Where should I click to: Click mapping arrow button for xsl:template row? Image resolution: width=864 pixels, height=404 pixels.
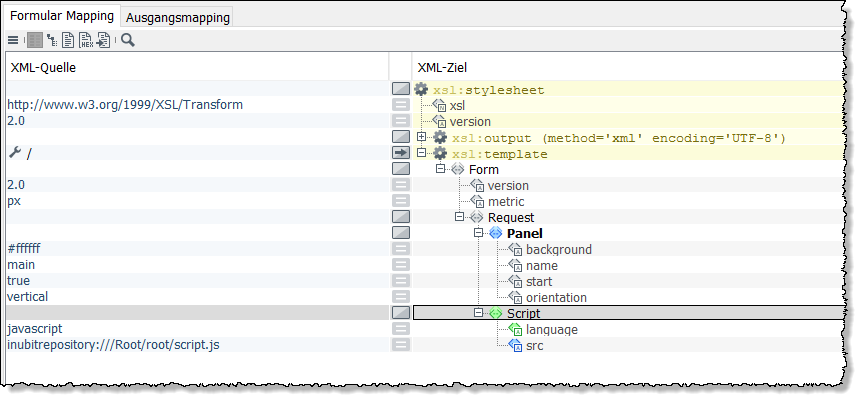click(x=400, y=153)
